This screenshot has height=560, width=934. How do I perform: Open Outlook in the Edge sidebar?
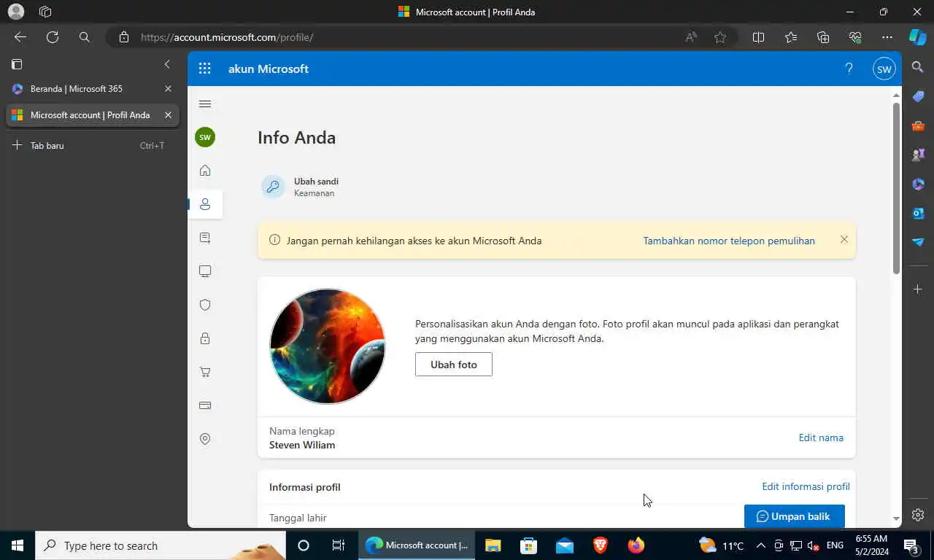918,213
